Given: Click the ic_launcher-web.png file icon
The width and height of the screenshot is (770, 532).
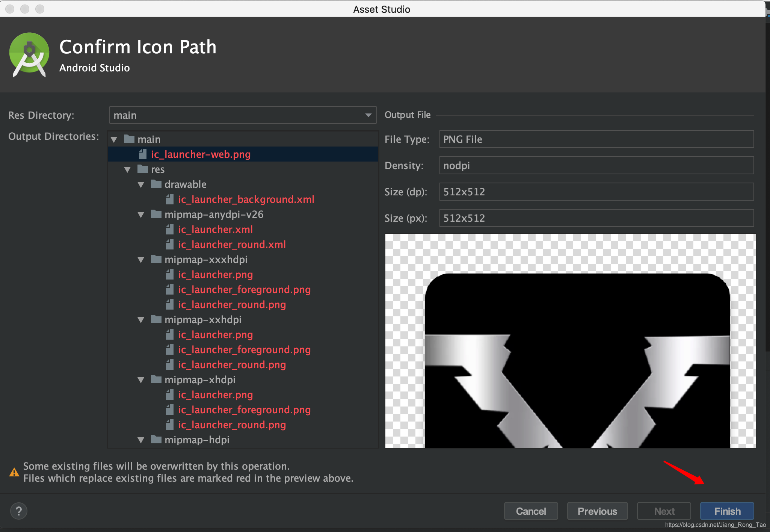Looking at the screenshot, I should (142, 154).
